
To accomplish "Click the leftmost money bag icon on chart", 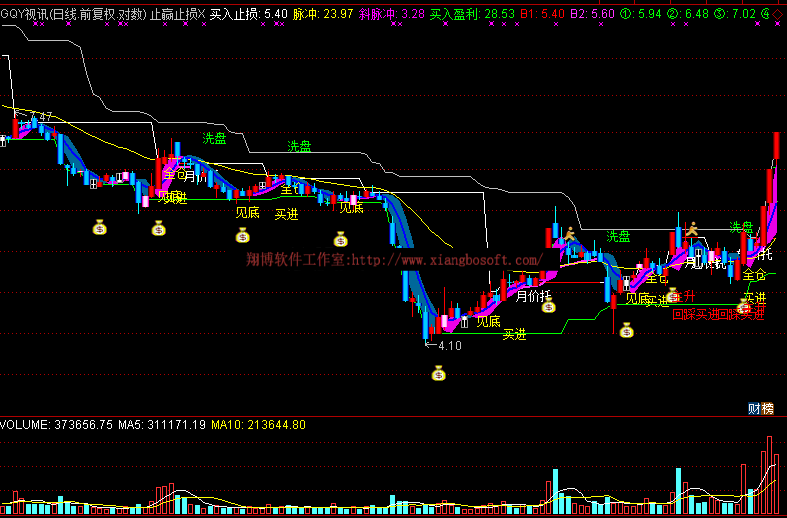I will [x=99, y=229].
